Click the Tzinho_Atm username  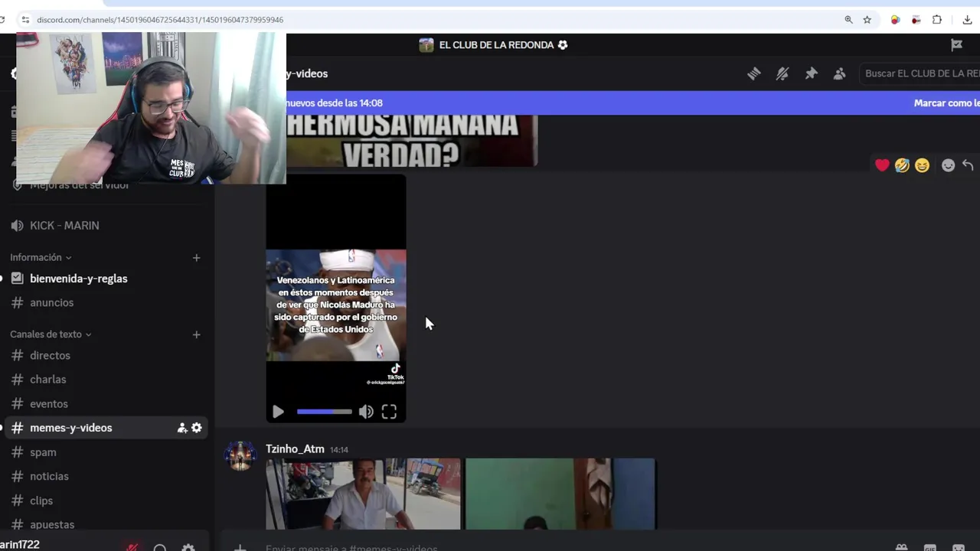[x=295, y=449]
